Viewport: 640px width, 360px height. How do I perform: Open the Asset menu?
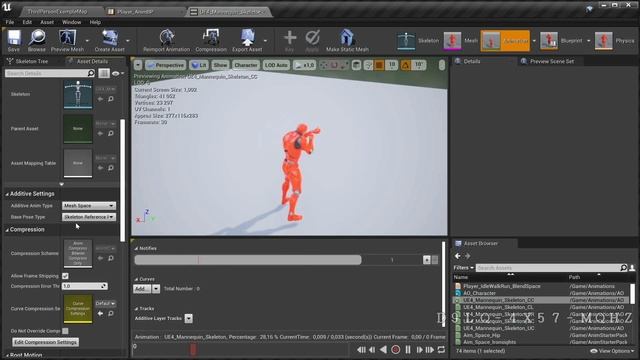click(47, 22)
